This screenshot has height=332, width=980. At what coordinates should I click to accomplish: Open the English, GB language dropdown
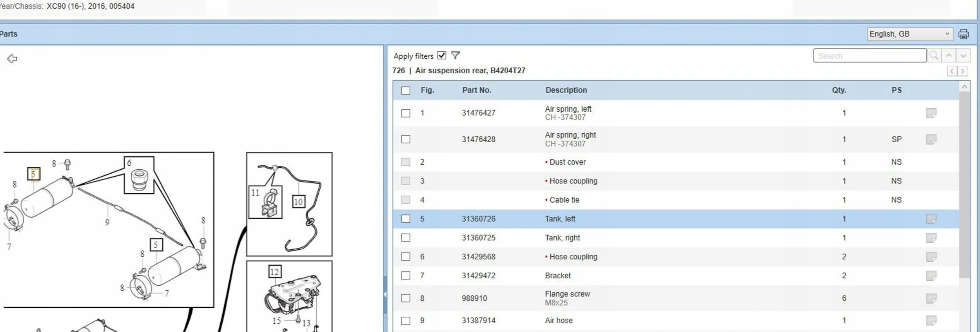pyautogui.click(x=909, y=34)
